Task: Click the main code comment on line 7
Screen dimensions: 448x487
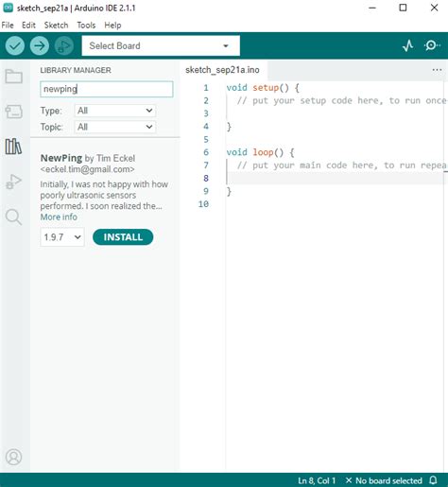Action: coord(342,165)
